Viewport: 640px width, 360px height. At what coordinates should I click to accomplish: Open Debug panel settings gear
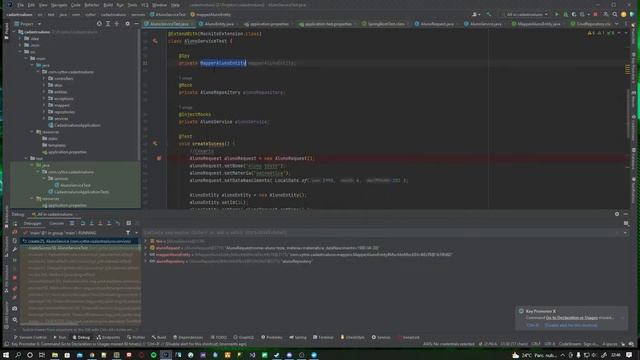pyautogui.click(x=617, y=214)
